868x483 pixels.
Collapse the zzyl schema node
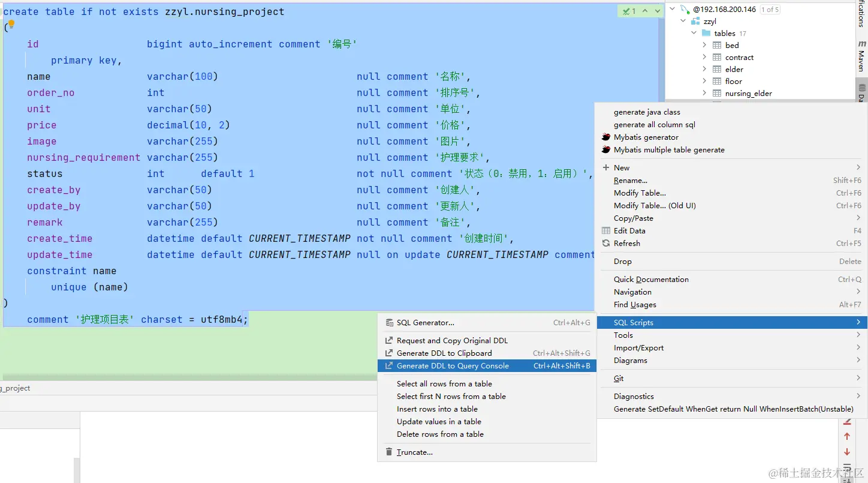[683, 22]
